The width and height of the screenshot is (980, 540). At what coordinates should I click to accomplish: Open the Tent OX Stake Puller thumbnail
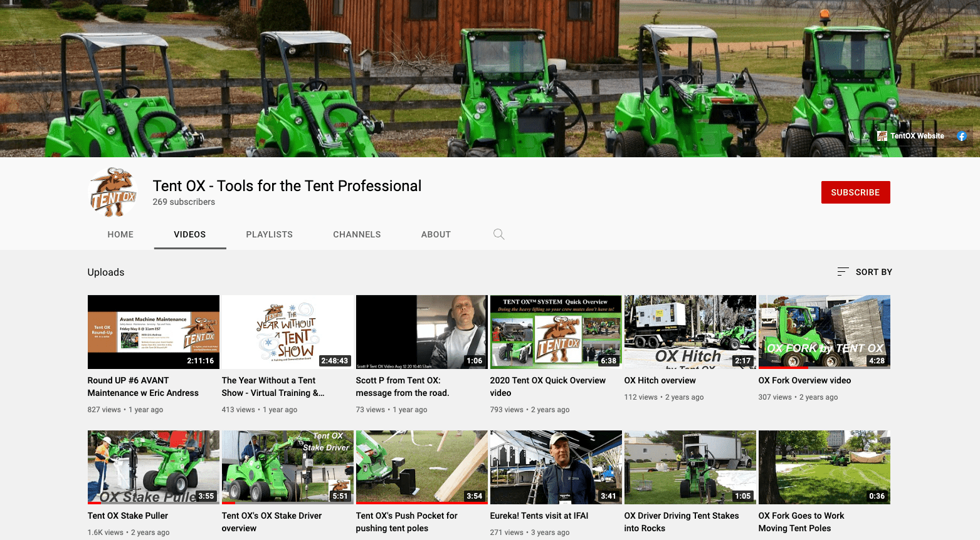click(x=153, y=467)
